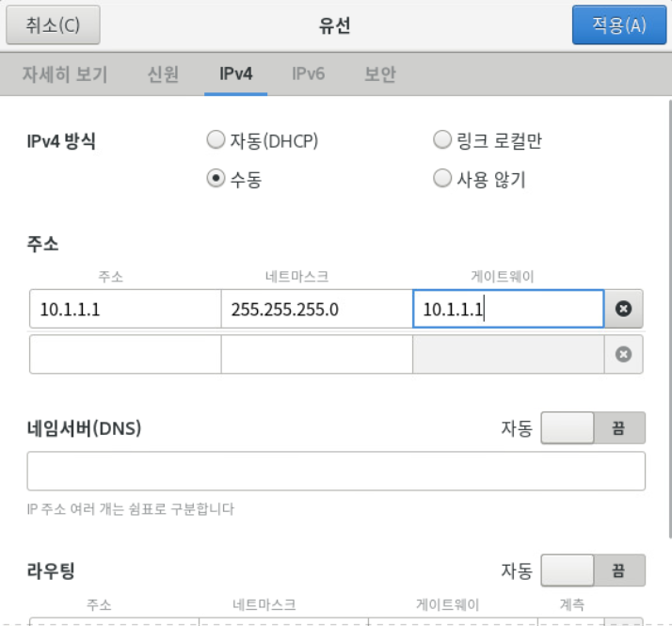The height and width of the screenshot is (626, 672).
Task: Click the vertical scrollbar of the dialog
Action: (x=669, y=317)
